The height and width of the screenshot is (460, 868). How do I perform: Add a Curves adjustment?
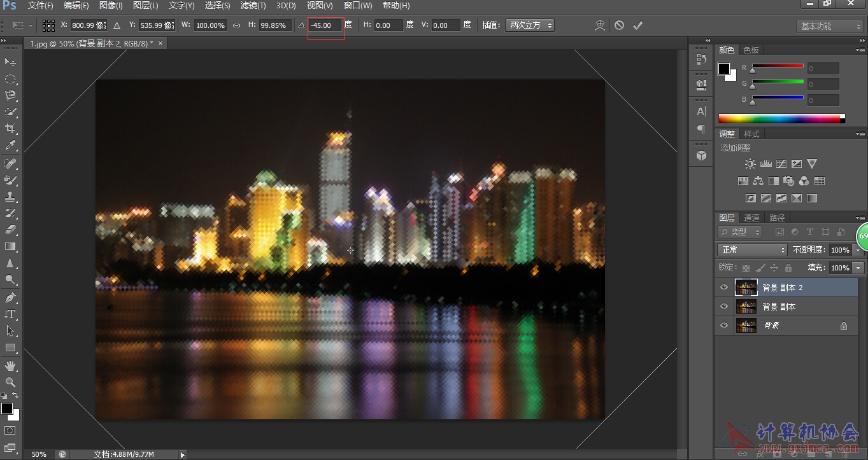(781, 164)
